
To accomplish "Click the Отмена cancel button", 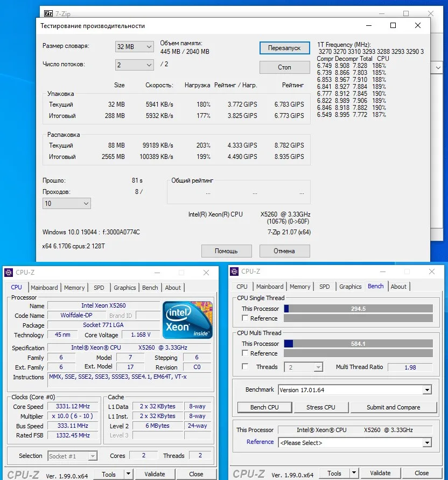I will (285, 251).
